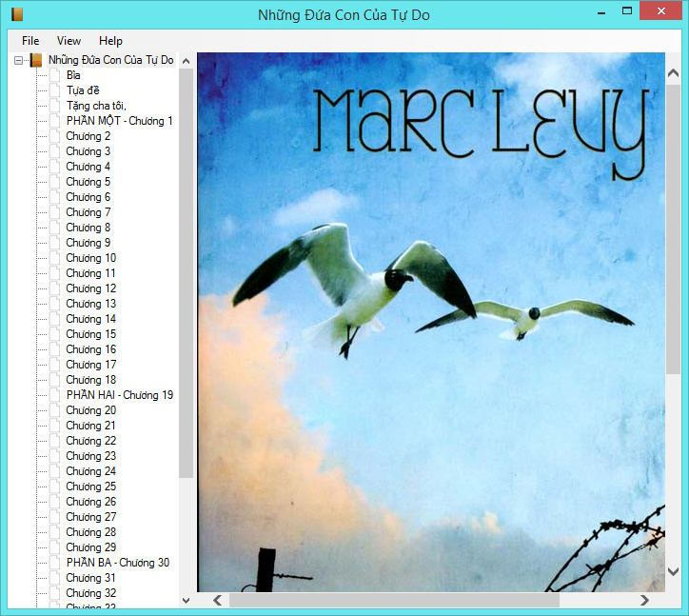Go to Chương 2 in the contents tree
This screenshot has width=689, height=616.
(x=88, y=136)
